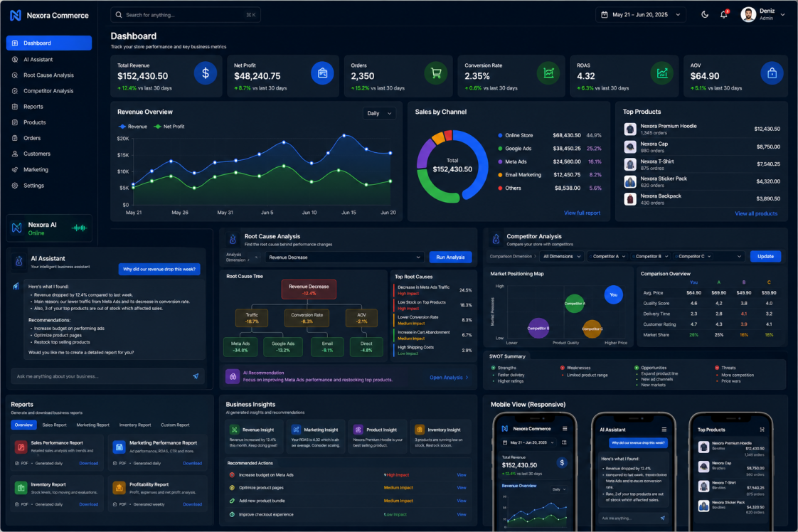The width and height of the screenshot is (798, 532).
Task: Open Root Cause Analysis sidebar item
Action: (x=49, y=75)
